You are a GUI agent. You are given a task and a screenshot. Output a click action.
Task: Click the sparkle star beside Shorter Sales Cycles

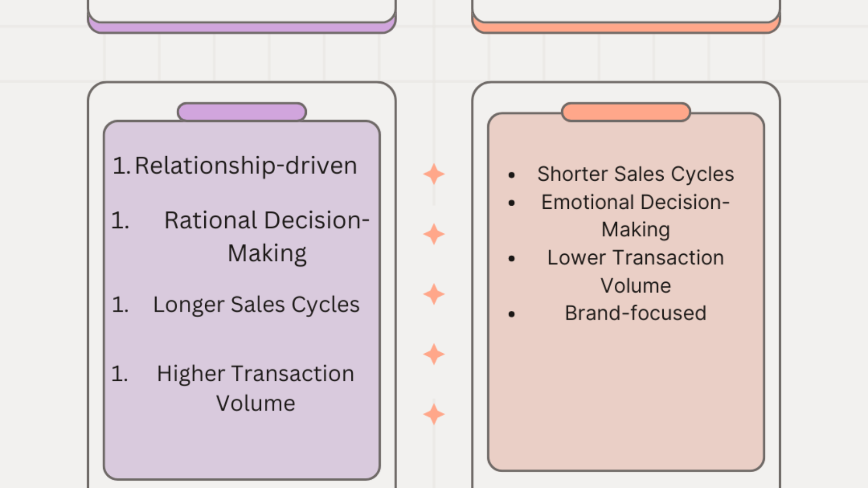click(434, 174)
